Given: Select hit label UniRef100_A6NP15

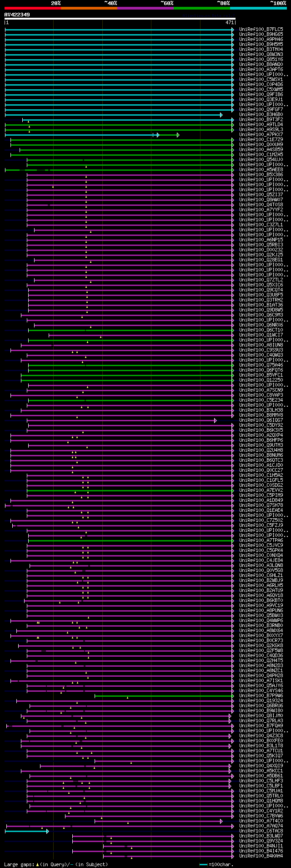Looking at the screenshot, I should click(261, 240).
